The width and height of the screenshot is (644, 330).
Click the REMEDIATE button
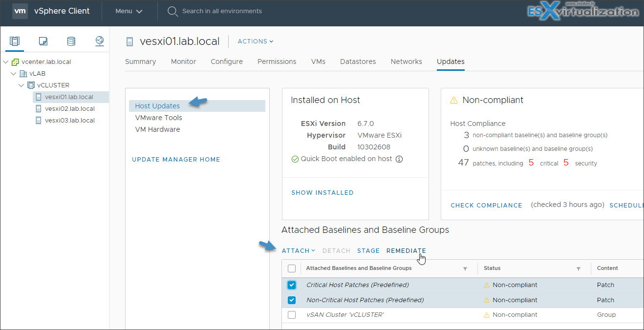[406, 251]
